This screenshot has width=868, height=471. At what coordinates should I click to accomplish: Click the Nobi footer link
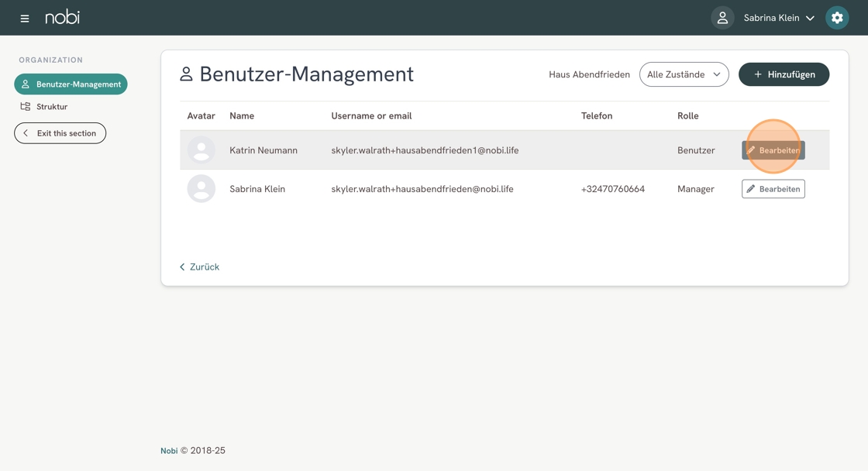[169, 450]
